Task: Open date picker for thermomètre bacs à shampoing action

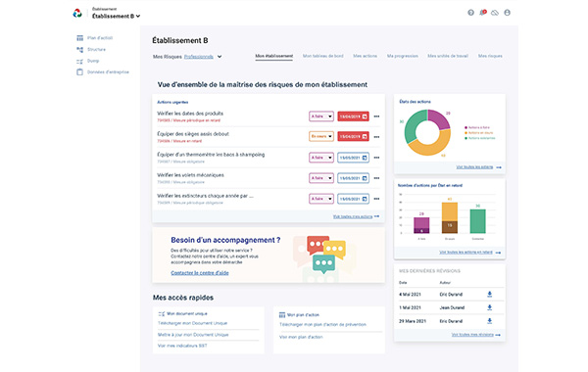Action: (x=353, y=158)
